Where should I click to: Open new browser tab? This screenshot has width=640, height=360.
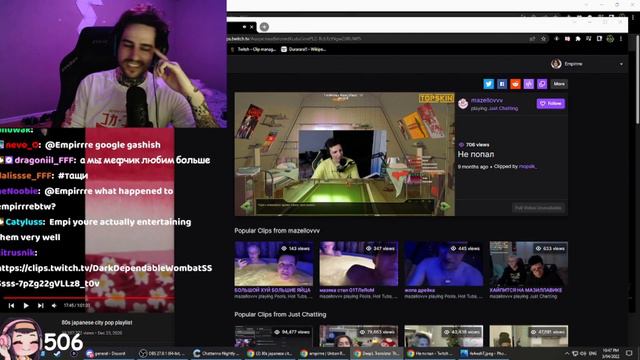[x=264, y=27]
